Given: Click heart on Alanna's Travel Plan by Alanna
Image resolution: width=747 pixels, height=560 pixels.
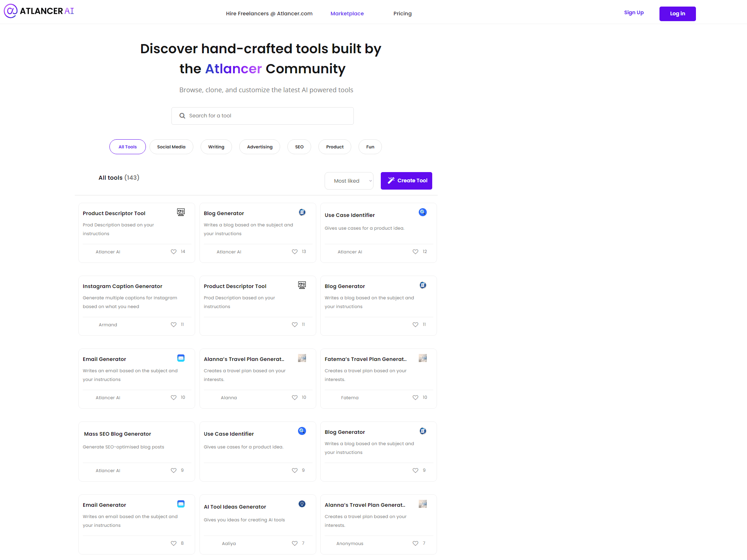Looking at the screenshot, I should click(295, 398).
